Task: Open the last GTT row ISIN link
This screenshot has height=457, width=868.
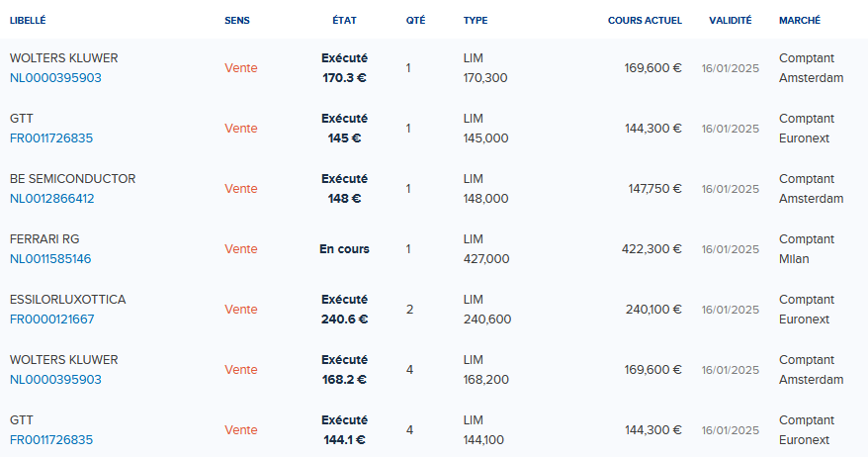Action: tap(51, 440)
